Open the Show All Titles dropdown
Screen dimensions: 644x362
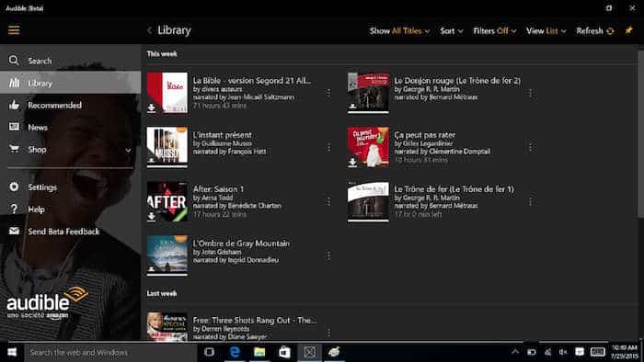[x=399, y=30]
